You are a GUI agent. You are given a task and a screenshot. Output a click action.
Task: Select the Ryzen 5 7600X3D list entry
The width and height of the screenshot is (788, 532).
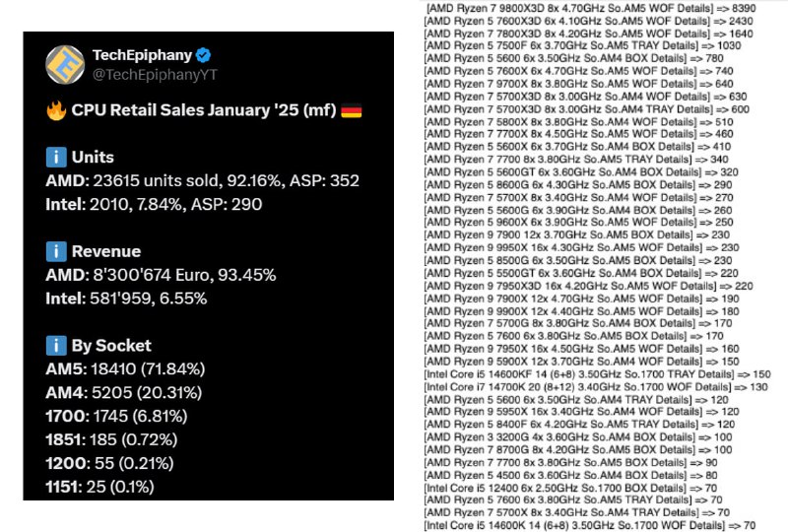588,21
